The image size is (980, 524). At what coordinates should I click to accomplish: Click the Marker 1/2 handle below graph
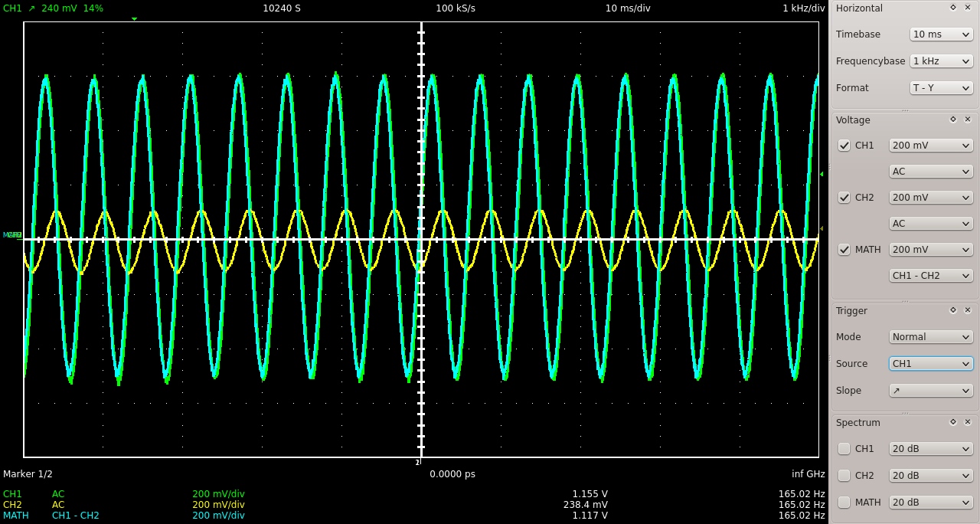click(417, 462)
